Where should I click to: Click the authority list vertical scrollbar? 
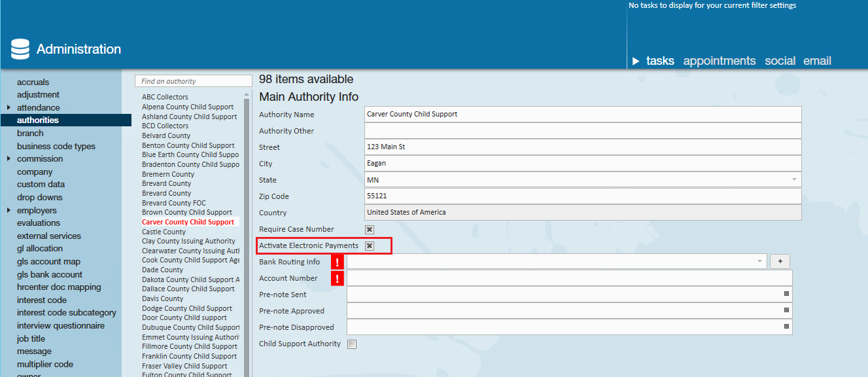point(247,236)
